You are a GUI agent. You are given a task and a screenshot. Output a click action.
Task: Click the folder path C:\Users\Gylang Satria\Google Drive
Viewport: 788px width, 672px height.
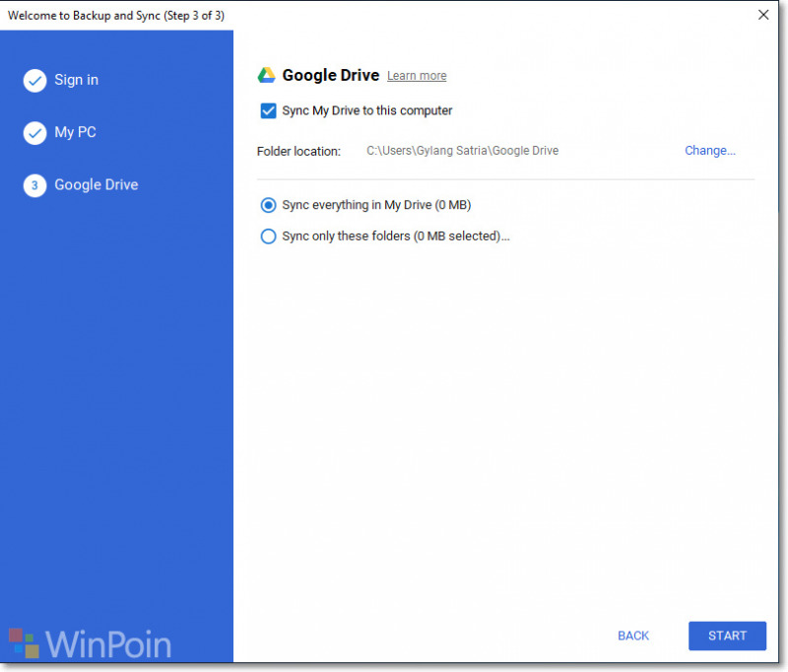(462, 151)
